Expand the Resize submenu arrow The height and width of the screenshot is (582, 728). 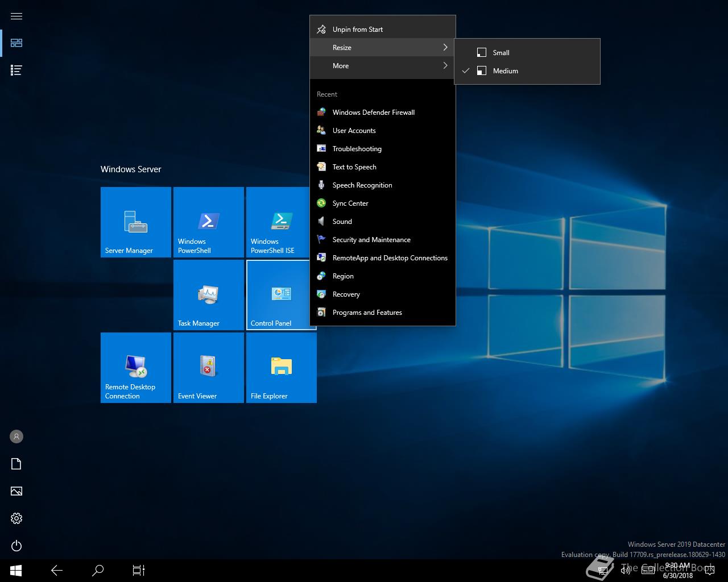(445, 47)
